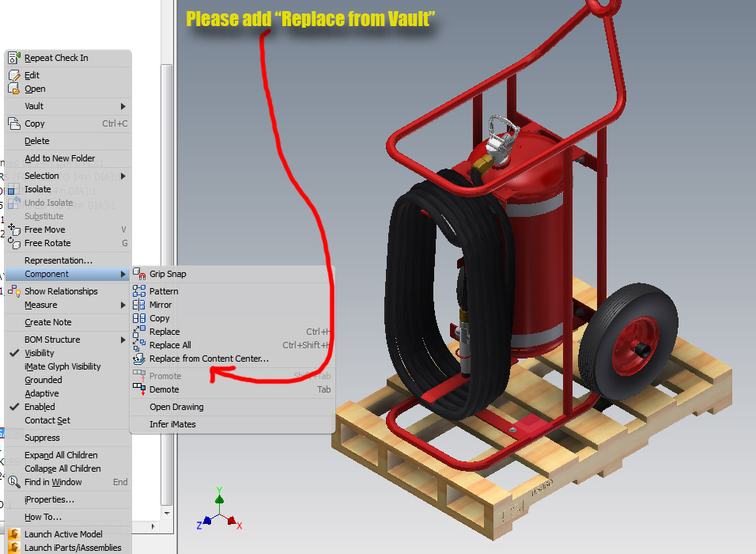
Task: Click the Undo Isolate icon
Action: coord(14,203)
